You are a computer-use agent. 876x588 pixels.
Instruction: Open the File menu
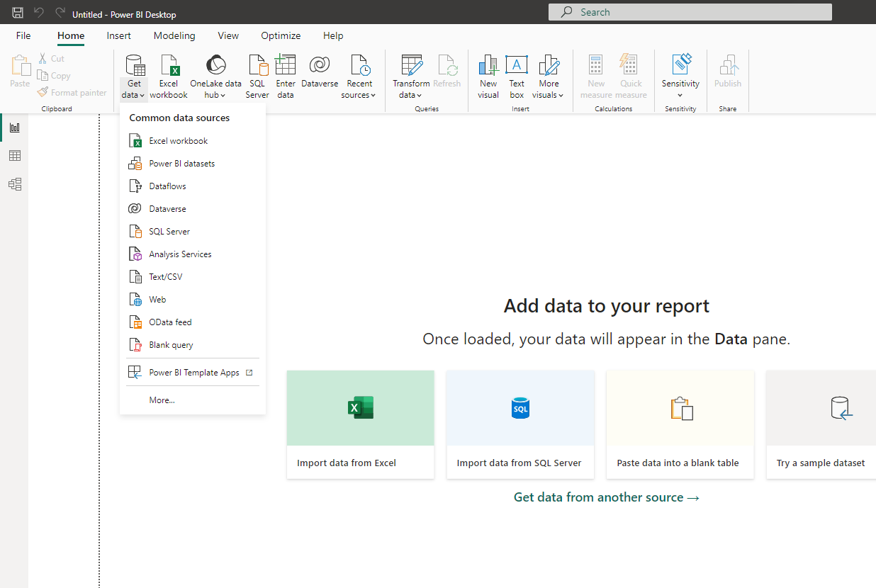[23, 35]
